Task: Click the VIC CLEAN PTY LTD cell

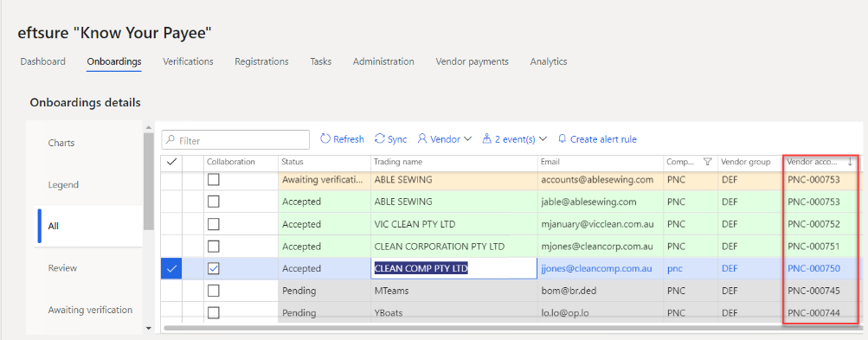Action: [x=454, y=224]
